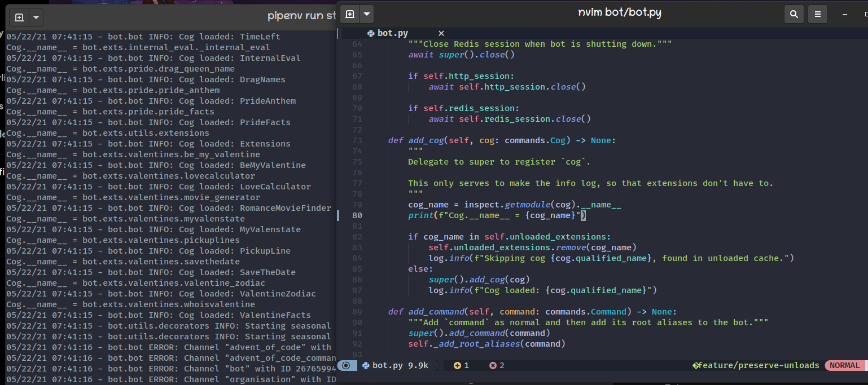Click the print call on line 80
This screenshot has height=385, width=868.
pos(497,215)
